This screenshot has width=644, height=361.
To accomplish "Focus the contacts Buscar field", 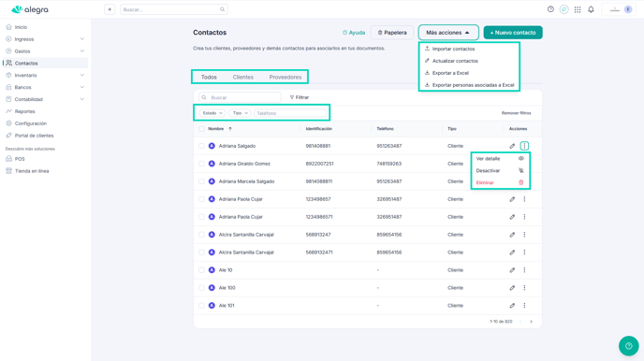I will pos(240,97).
